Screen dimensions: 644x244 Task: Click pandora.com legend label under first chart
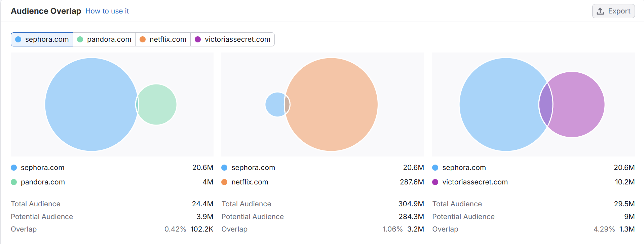(43, 182)
